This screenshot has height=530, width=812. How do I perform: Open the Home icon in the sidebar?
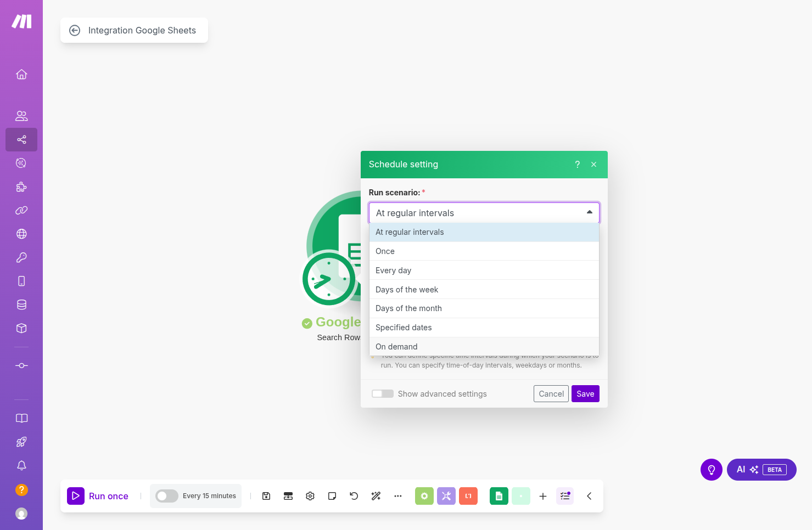(21, 74)
